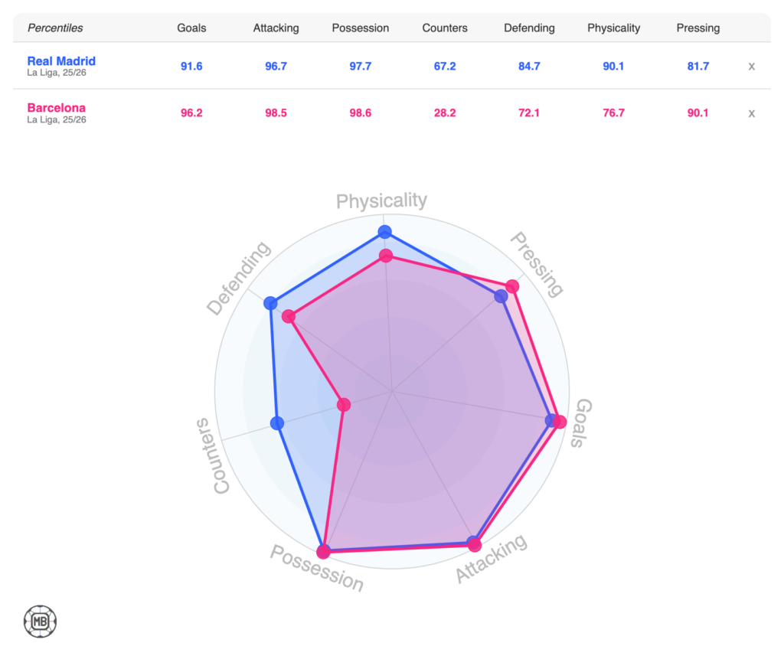
Task: Remove Barcelona row with x
Action: coord(751,113)
